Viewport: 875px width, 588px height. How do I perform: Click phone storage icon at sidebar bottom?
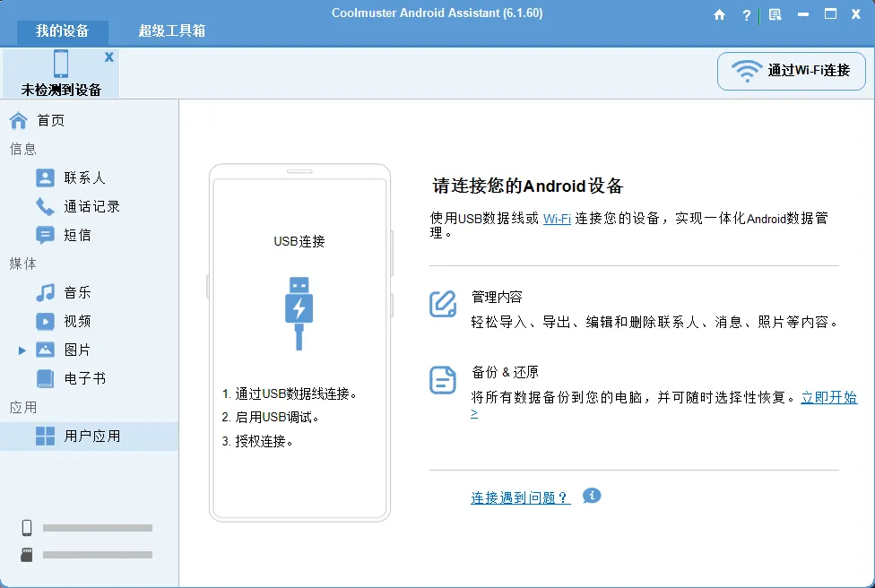[x=27, y=527]
